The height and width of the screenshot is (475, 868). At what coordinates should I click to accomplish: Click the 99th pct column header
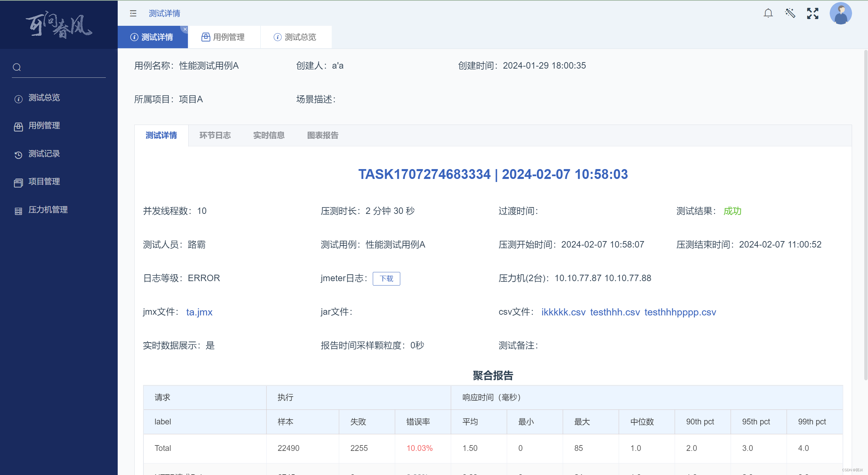pos(814,422)
